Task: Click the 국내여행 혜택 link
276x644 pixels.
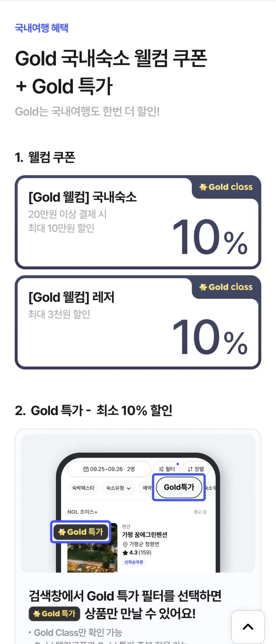Action: (42, 28)
